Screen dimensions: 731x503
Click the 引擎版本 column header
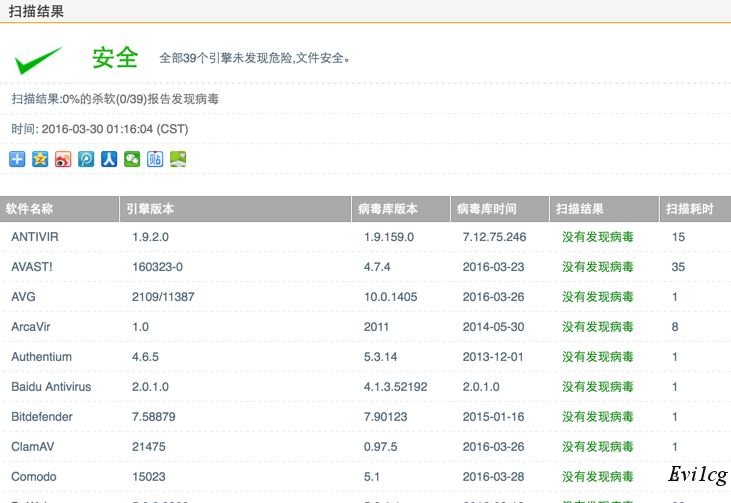coord(150,209)
